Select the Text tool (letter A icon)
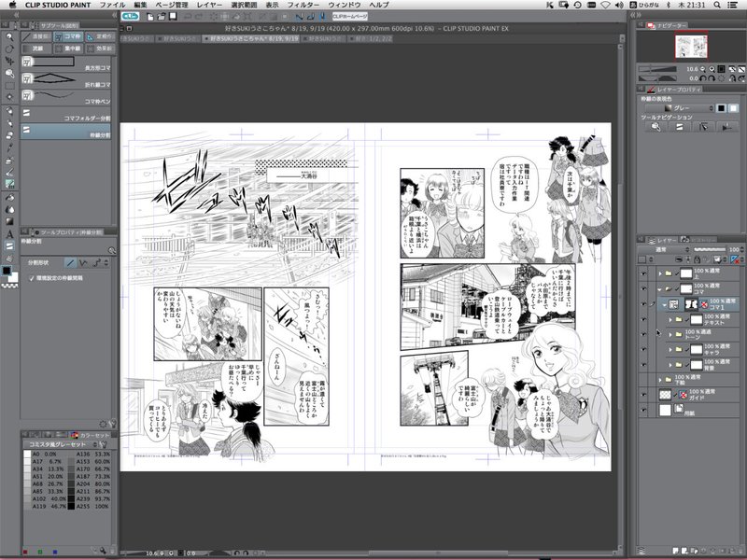This screenshot has height=560, width=747. (9, 234)
